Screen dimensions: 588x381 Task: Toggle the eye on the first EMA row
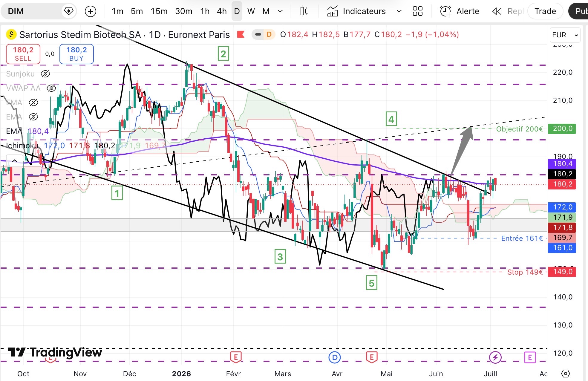coord(33,102)
